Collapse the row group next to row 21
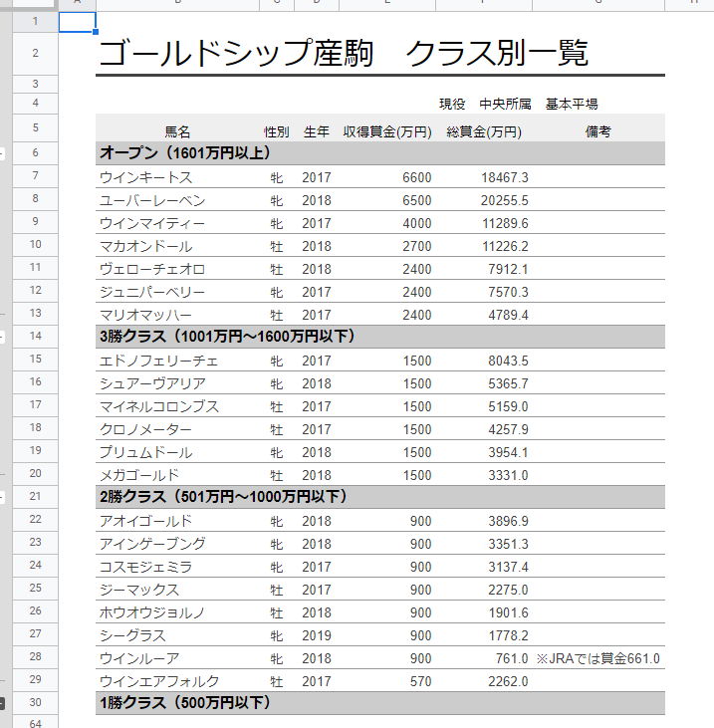Viewport: 714px width, 728px height. (x=2, y=497)
